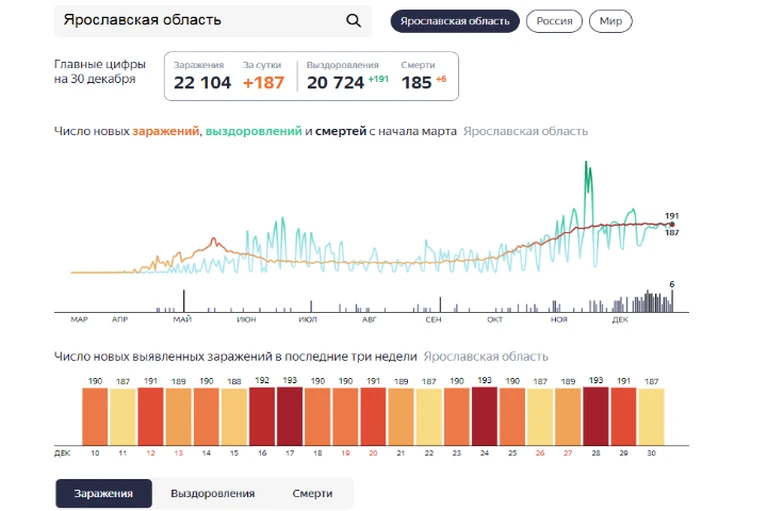Image resolution: width=767 pixels, height=511 pixels.
Task: Switch to the Мир region pill
Action: (x=610, y=21)
